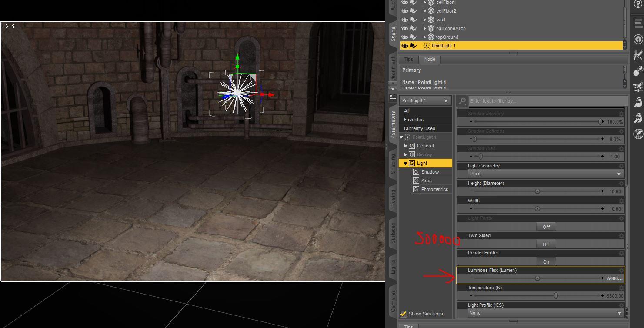Open the Light Profile (IES) dropdown
This screenshot has height=328, width=644.
pyautogui.click(x=546, y=313)
